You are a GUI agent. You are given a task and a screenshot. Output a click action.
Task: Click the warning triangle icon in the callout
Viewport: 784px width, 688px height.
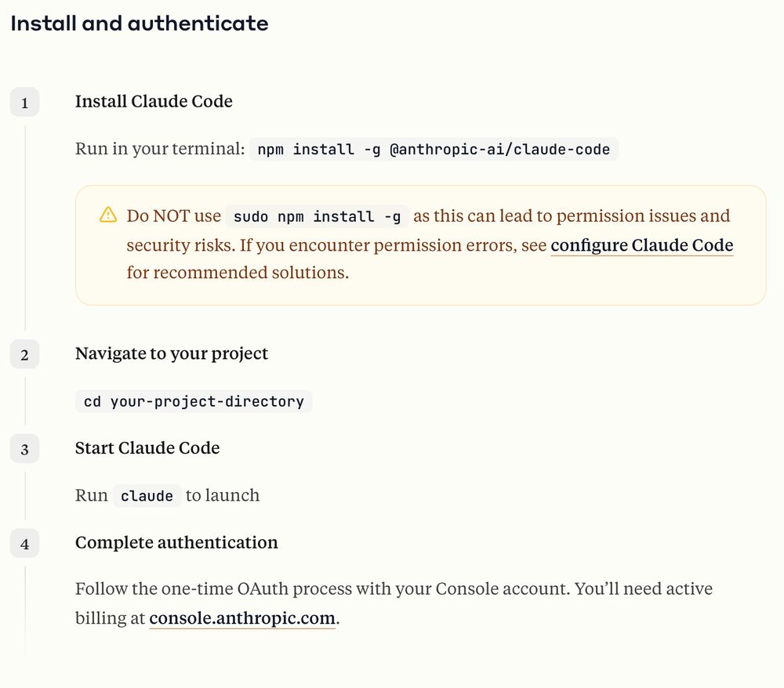(x=108, y=215)
